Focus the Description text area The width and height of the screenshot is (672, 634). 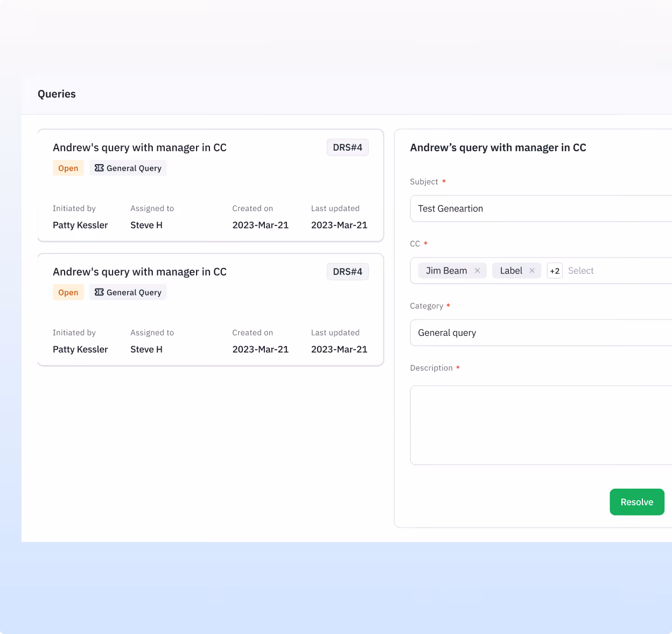pos(541,425)
